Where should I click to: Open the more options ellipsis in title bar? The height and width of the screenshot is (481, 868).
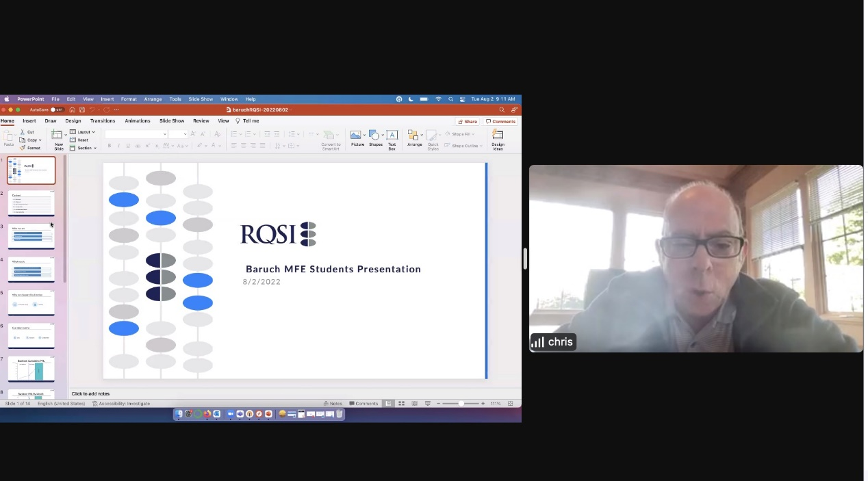tap(116, 109)
